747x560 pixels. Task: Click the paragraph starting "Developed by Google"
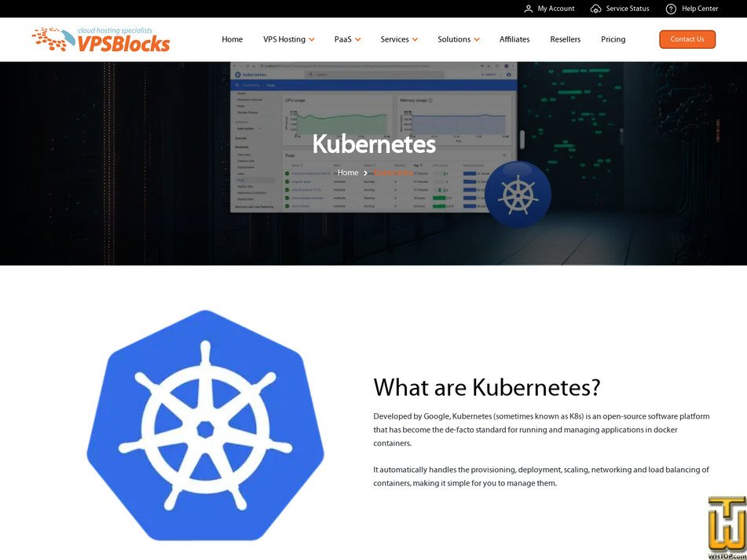[541, 430]
